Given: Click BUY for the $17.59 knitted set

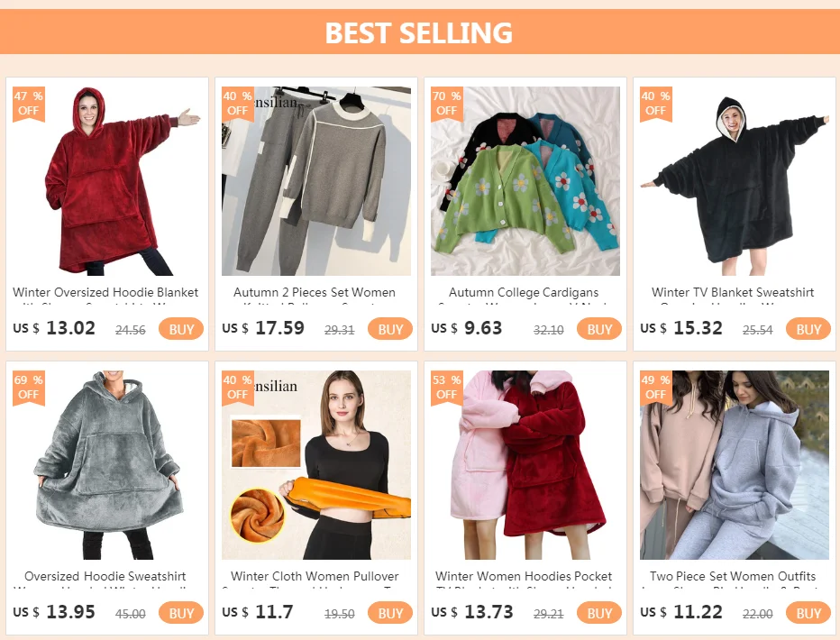Looking at the screenshot, I should (390, 329).
